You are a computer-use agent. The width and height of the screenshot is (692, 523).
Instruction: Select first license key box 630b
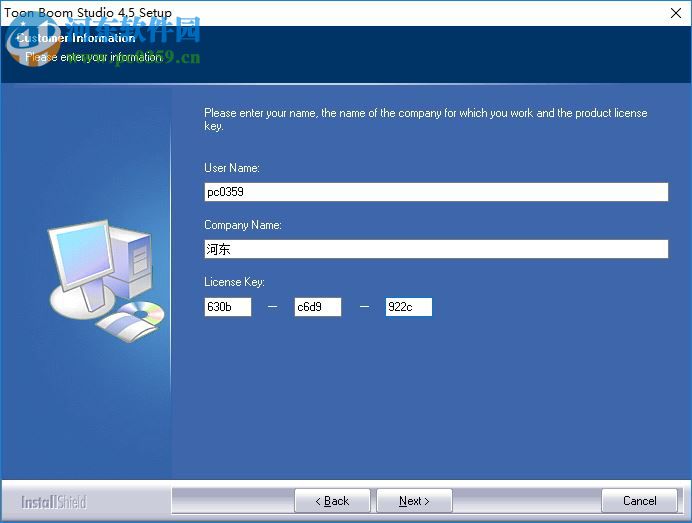click(x=228, y=307)
